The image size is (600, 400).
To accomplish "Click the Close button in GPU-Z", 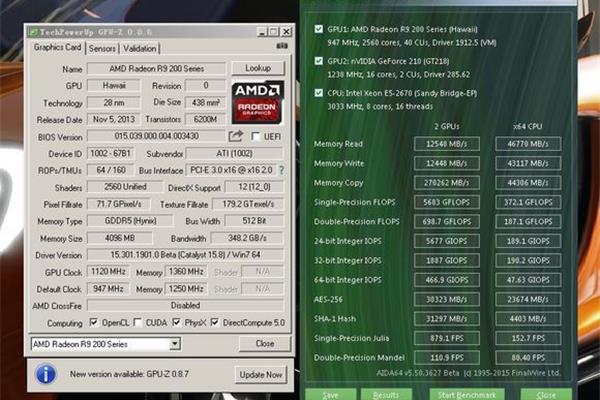I will (x=265, y=343).
